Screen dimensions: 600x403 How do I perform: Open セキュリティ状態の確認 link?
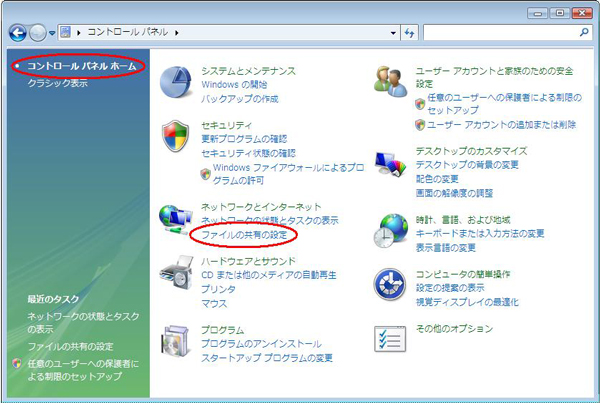pos(248,153)
